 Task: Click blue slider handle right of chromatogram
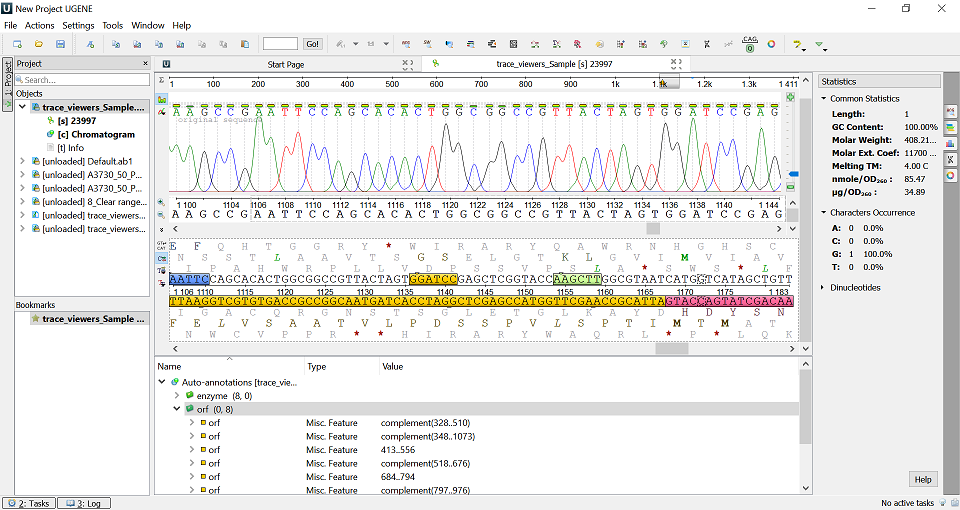point(792,174)
